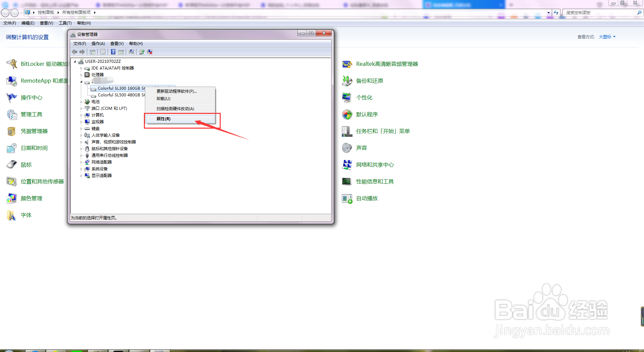The width and height of the screenshot is (644, 352).
Task: Click the address bar refresh button
Action: (x=556, y=12)
